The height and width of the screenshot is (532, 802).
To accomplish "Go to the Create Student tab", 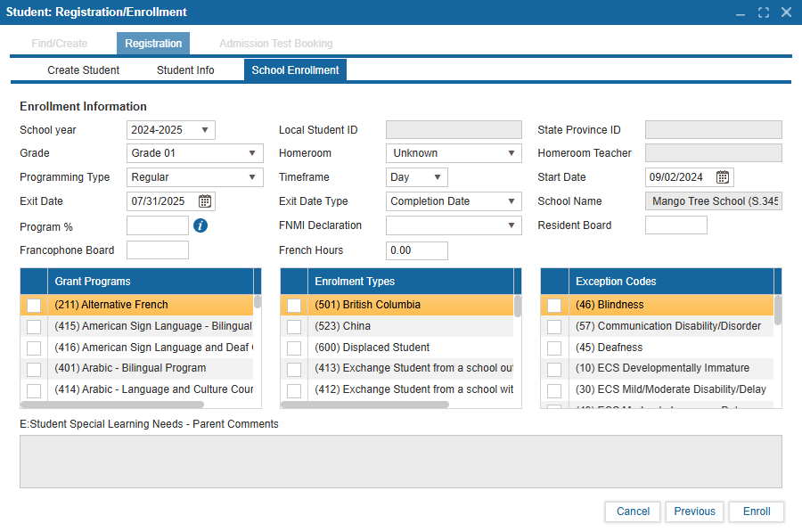I will coord(83,70).
